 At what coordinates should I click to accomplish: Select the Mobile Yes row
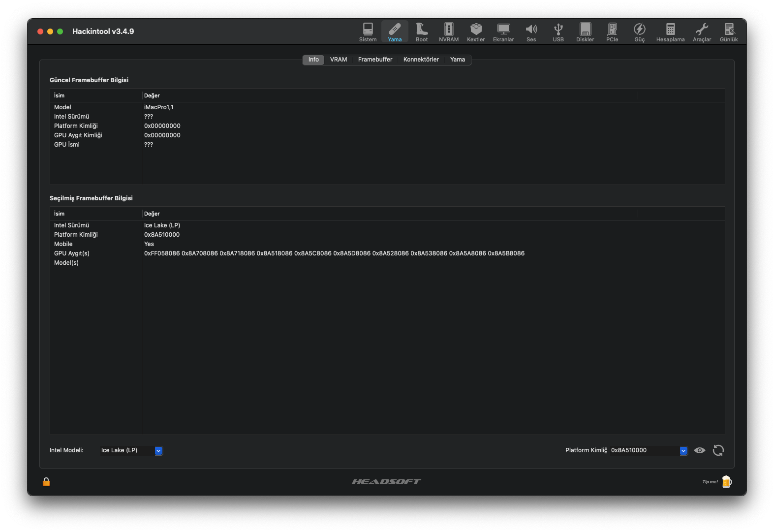click(x=387, y=244)
